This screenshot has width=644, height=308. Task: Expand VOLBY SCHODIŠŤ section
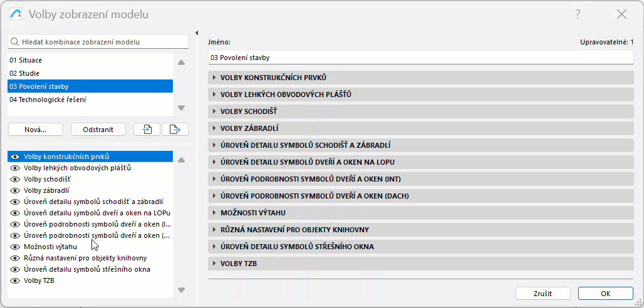(x=421, y=111)
